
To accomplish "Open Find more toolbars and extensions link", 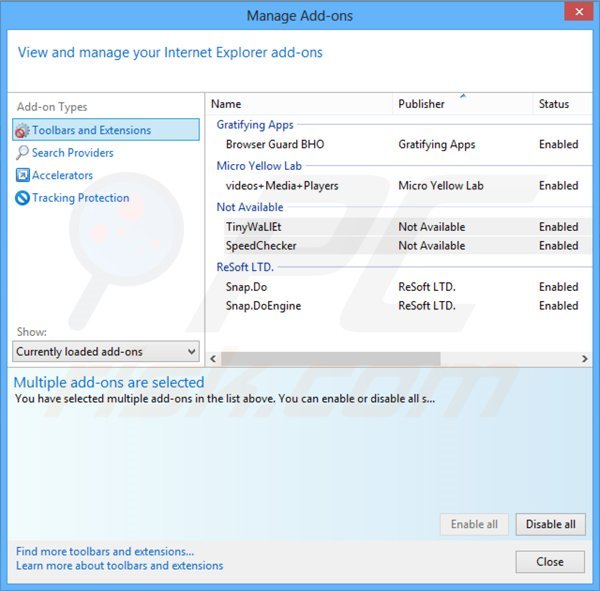I will tap(105, 551).
